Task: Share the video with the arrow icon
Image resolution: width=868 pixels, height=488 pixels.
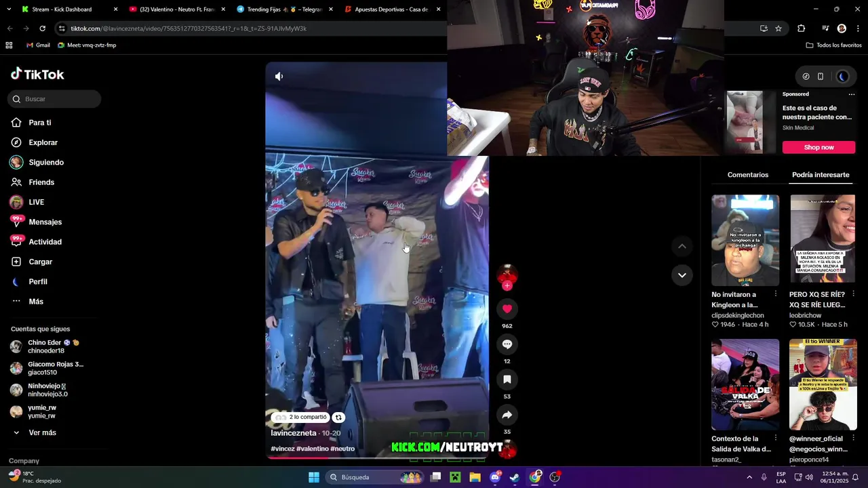Action: click(507, 415)
